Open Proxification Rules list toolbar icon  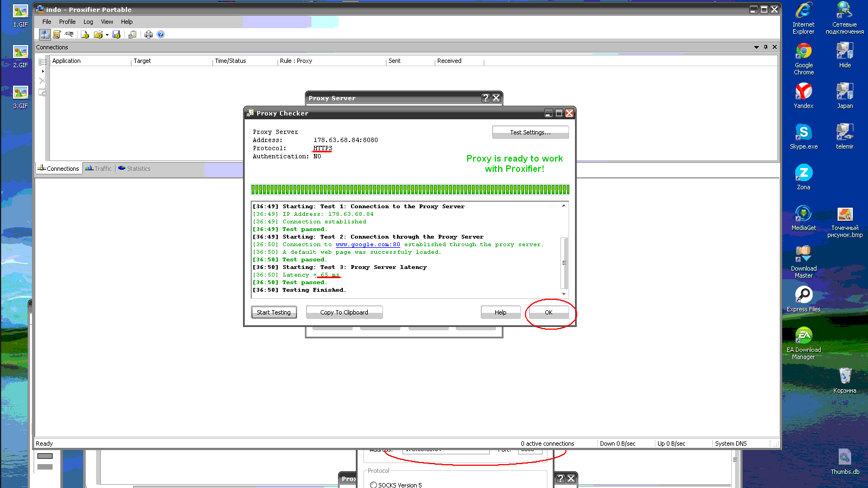coord(57,34)
